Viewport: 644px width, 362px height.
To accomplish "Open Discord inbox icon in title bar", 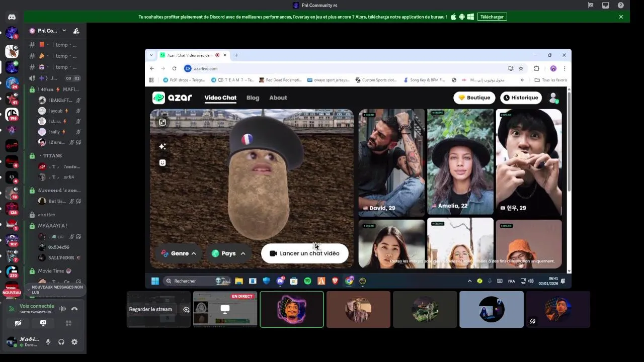I will [606, 6].
